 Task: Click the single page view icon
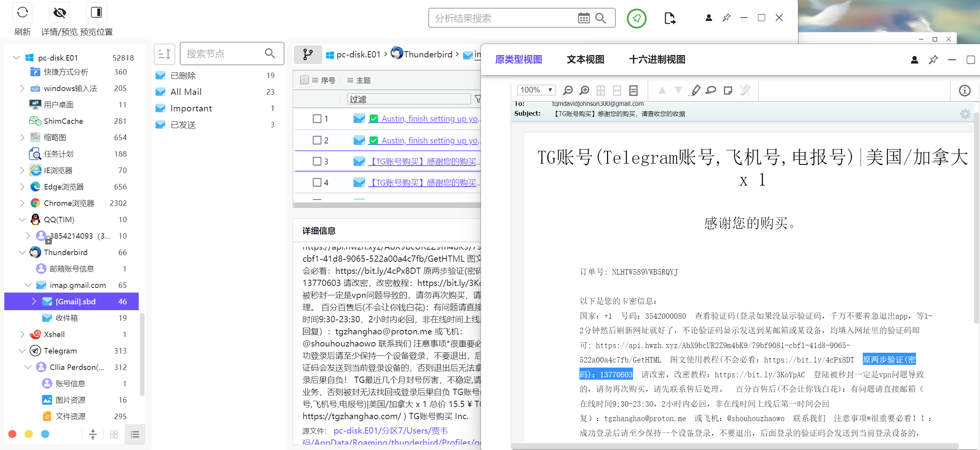(x=633, y=90)
